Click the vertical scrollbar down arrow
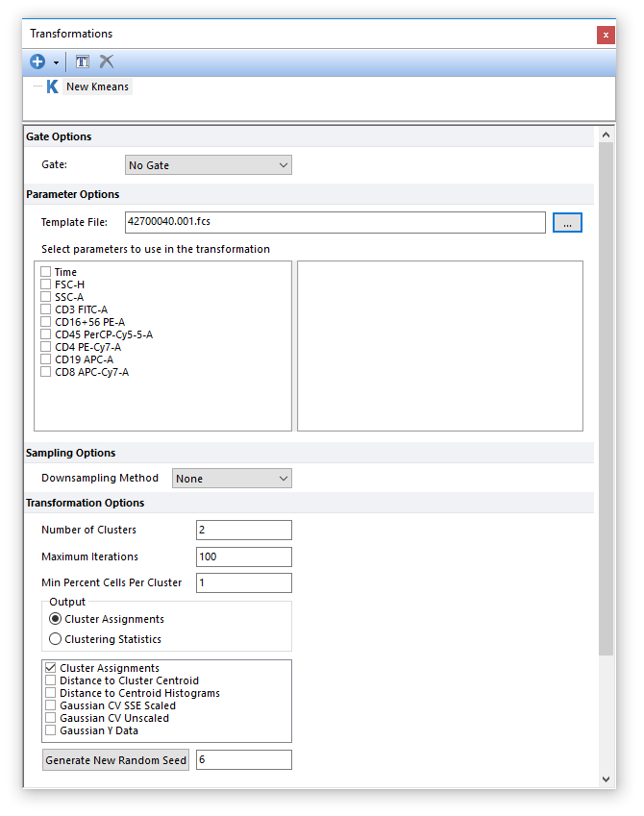The image size is (644, 816). (x=606, y=779)
